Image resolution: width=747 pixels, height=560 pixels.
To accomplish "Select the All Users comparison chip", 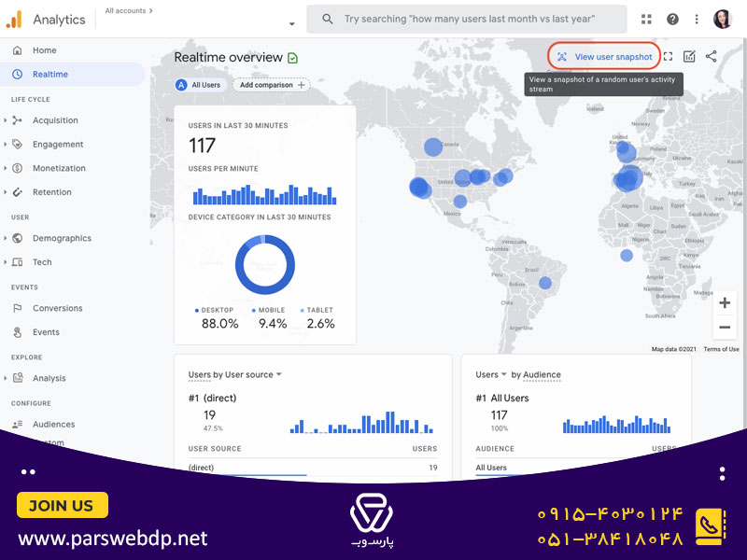I will pos(199,85).
